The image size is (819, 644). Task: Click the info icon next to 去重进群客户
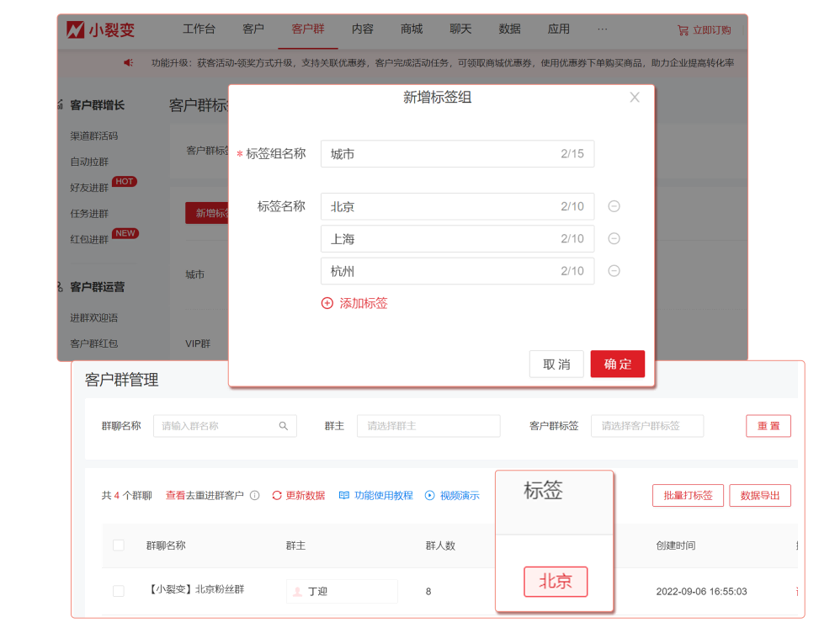[254, 496]
